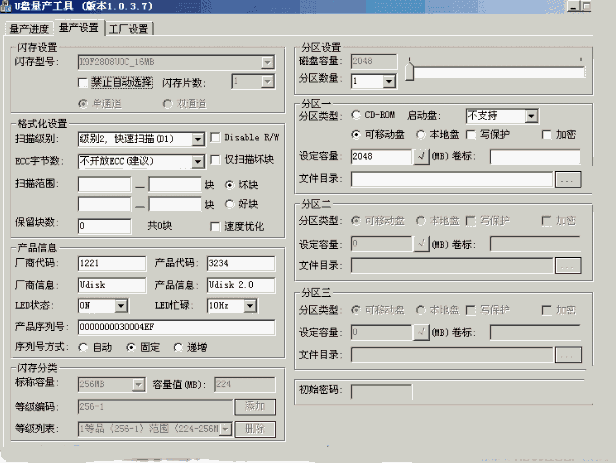The width and height of the screenshot is (616, 463).
Task: Open the ECC字节数 dropdown
Action: click(197, 161)
